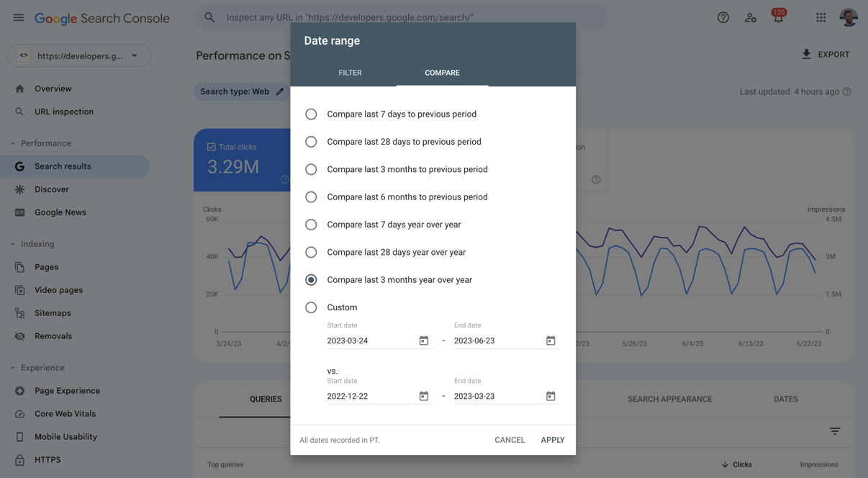
Task: Select Compare last 28 days year over year
Action: pos(311,252)
